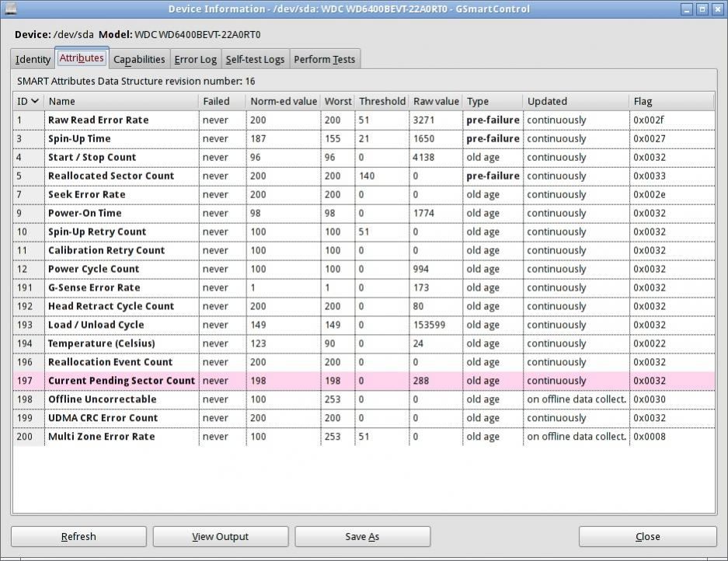
Task: Sort by Raw value column header
Action: [x=436, y=101]
